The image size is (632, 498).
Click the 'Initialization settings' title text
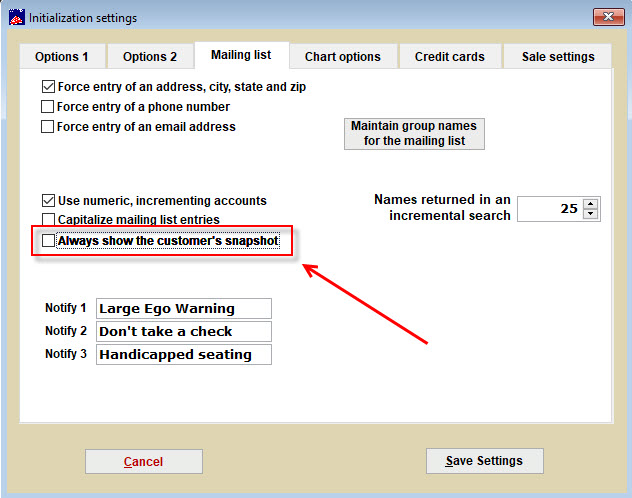(x=83, y=18)
